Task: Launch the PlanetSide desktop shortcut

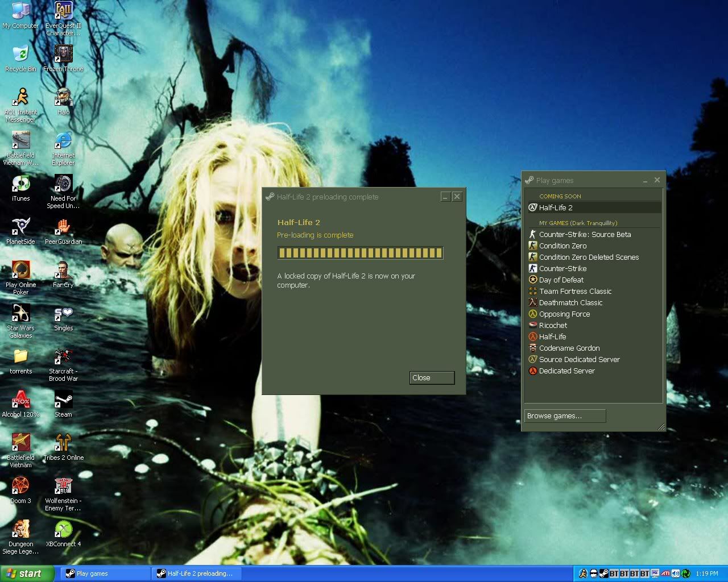Action: [20, 231]
